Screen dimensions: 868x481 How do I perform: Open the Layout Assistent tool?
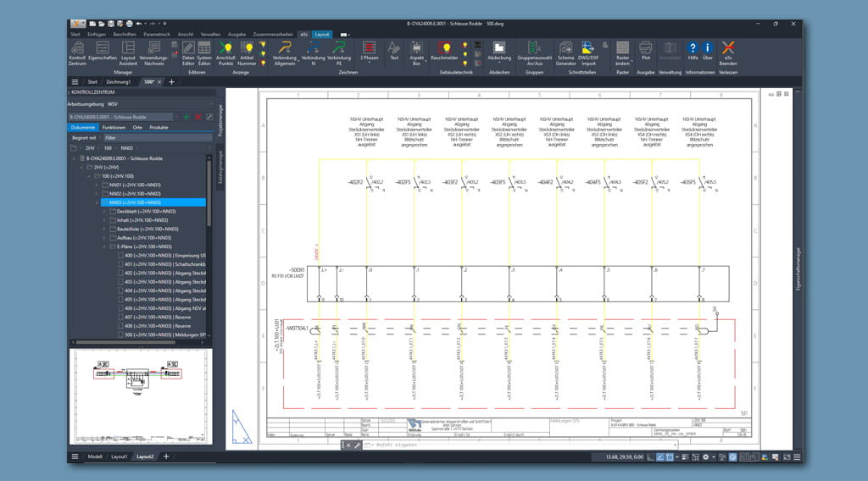pyautogui.click(x=128, y=53)
